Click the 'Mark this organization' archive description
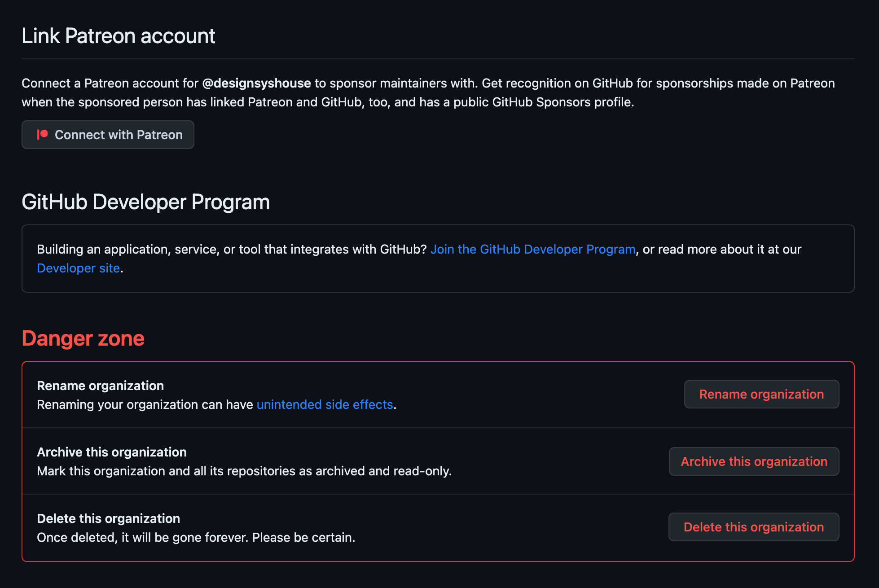Viewport: 879px width, 588px height. click(244, 471)
